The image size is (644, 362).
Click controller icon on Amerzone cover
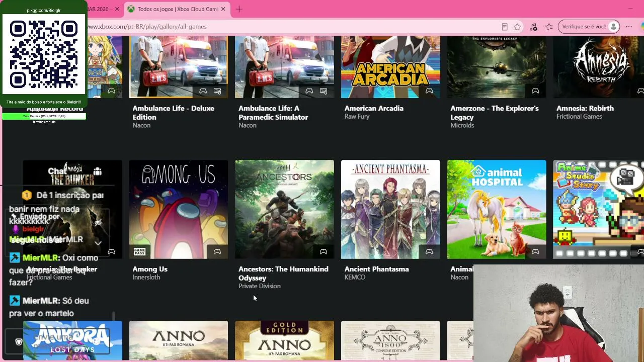535,91
